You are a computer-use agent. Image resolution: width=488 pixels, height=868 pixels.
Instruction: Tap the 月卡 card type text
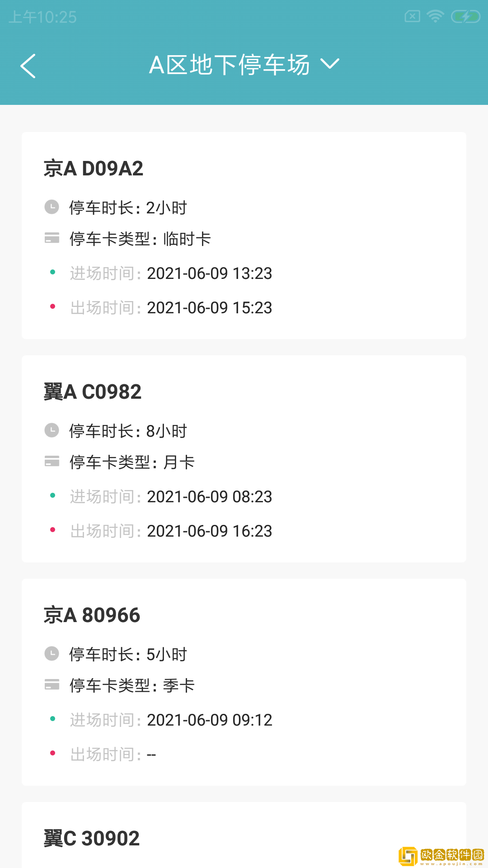pyautogui.click(x=179, y=462)
